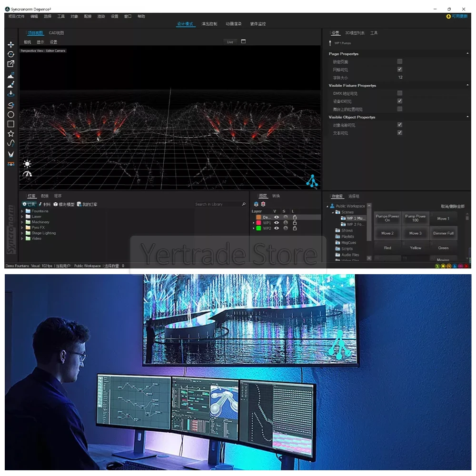Switch to the 转换 tab
This screenshot has width=476, height=476.
coord(276,196)
